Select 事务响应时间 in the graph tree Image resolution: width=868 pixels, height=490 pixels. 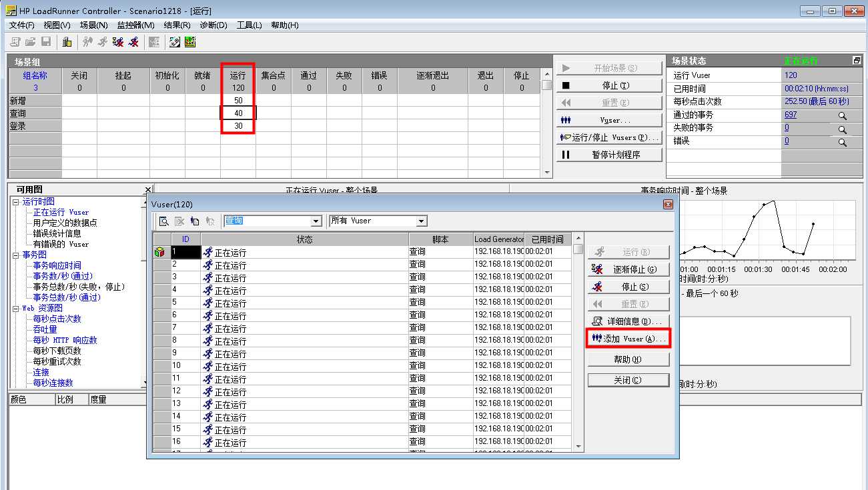57,265
